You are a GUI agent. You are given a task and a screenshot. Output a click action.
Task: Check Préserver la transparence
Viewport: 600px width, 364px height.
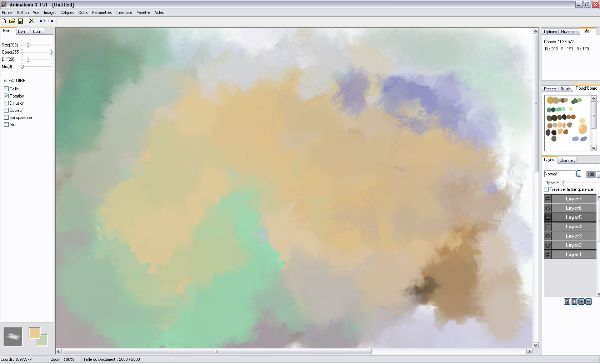tap(545, 189)
